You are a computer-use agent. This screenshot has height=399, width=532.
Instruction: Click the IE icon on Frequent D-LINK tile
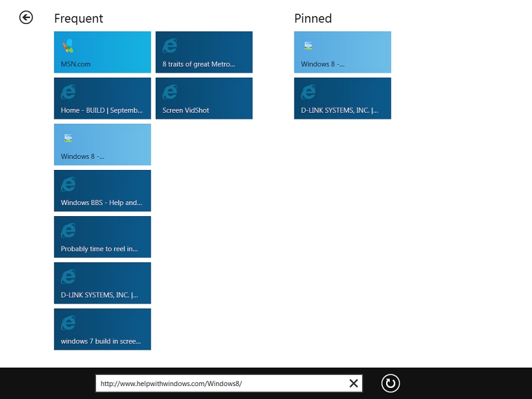[68, 276]
